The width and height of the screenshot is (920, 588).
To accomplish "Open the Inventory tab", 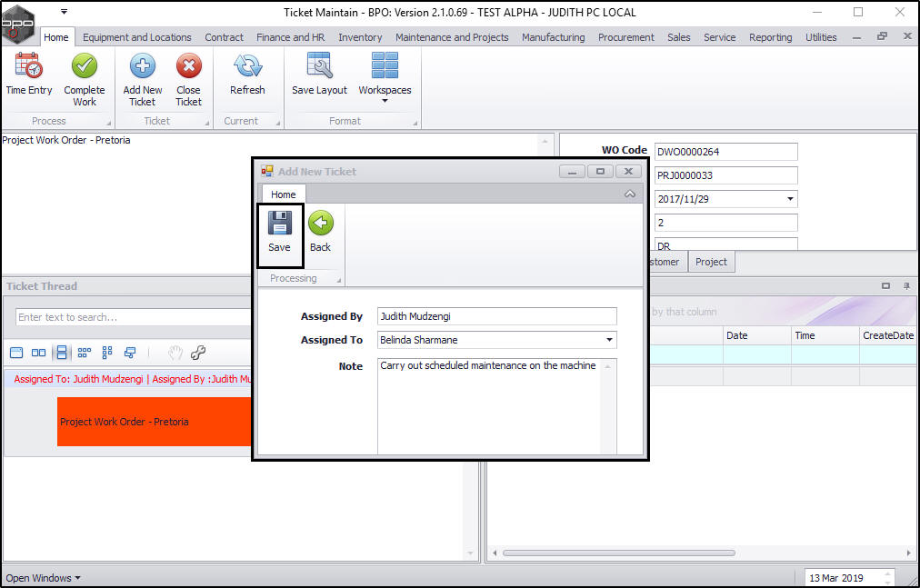I will tap(360, 37).
